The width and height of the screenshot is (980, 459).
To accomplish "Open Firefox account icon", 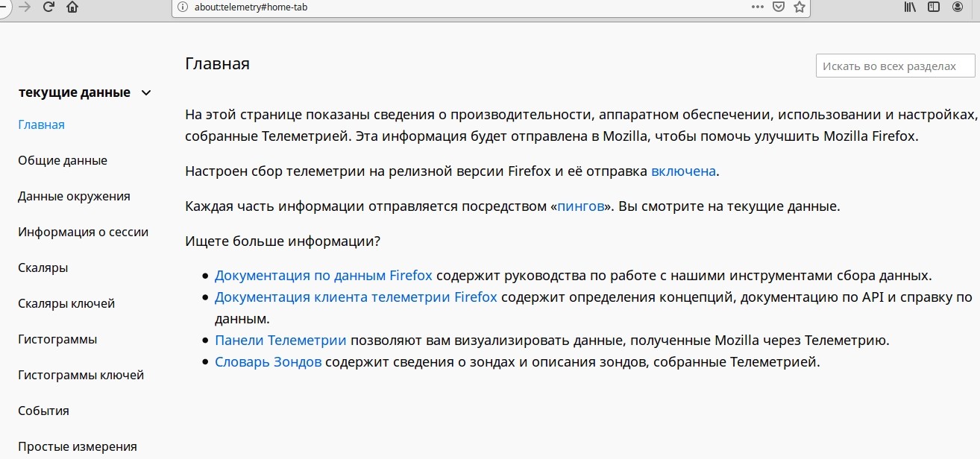I will (x=958, y=7).
